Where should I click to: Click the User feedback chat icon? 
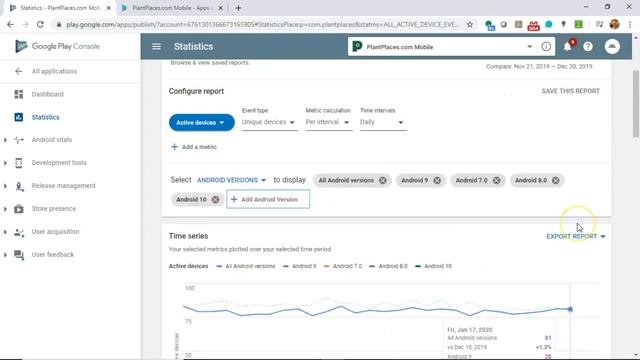click(x=19, y=255)
